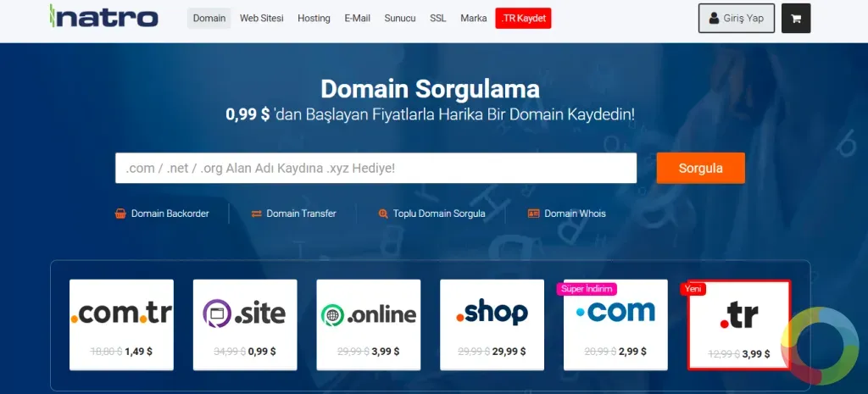Click the Domain Sorgulama heading
868x394 pixels.
[430, 89]
